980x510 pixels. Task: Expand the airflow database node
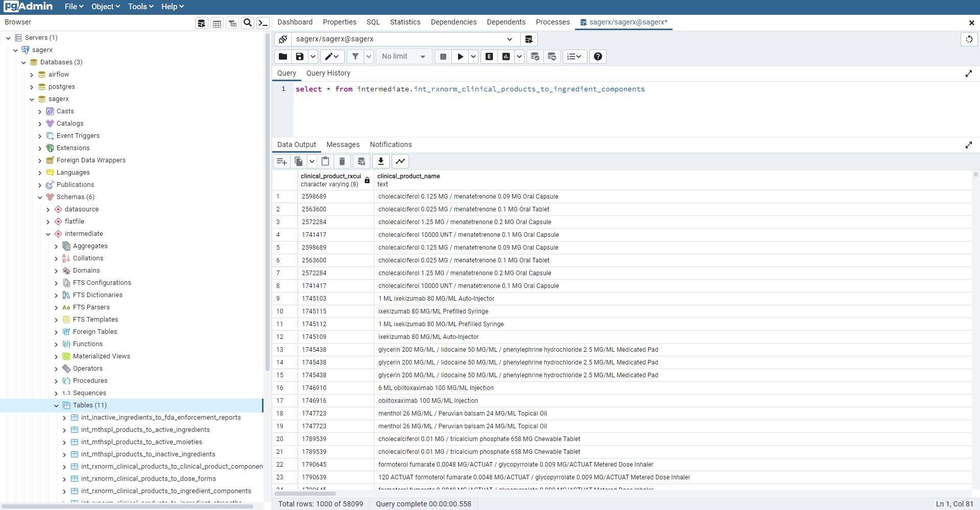click(x=32, y=75)
